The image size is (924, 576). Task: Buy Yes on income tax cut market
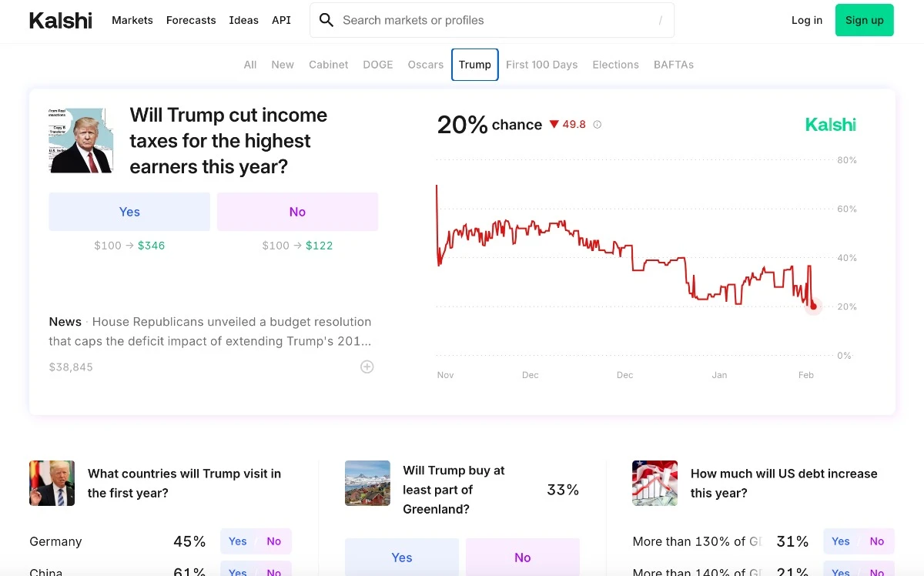point(129,212)
